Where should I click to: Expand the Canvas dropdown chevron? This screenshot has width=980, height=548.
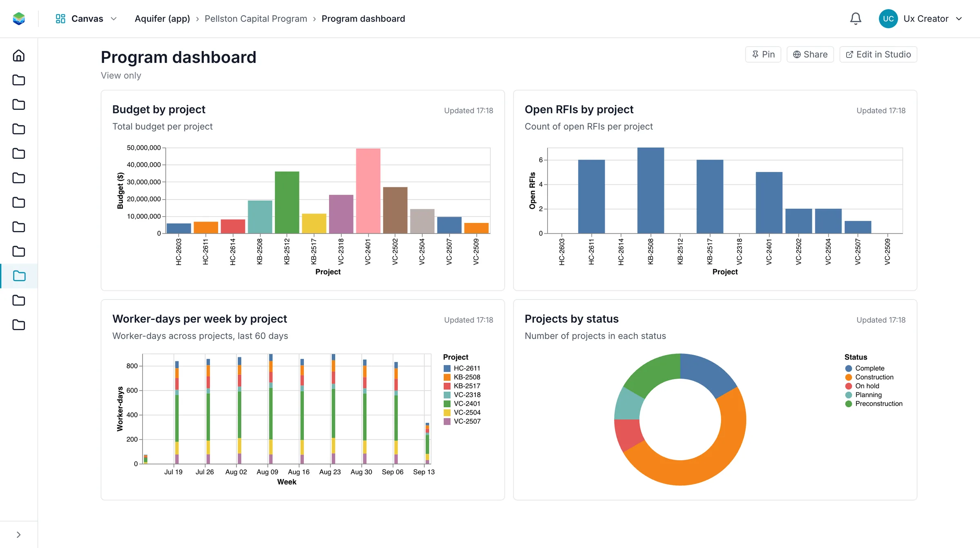coord(114,19)
